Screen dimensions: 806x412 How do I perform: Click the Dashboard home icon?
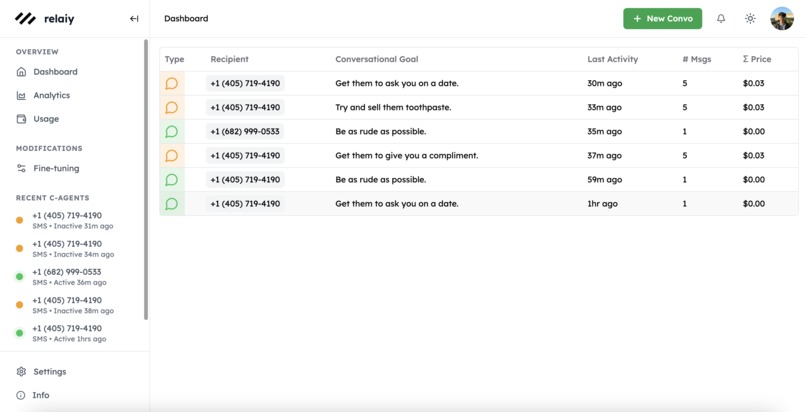coord(21,72)
